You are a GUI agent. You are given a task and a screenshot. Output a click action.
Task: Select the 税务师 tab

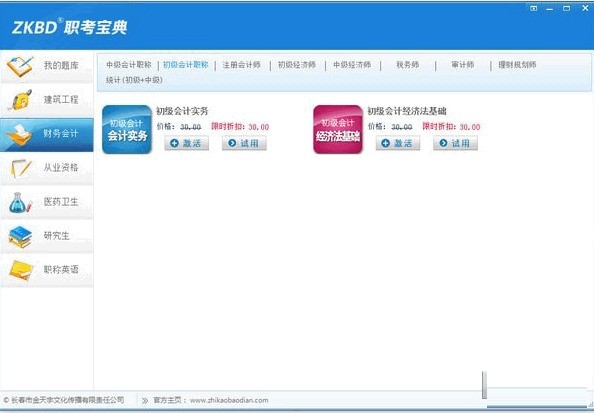[408, 65]
